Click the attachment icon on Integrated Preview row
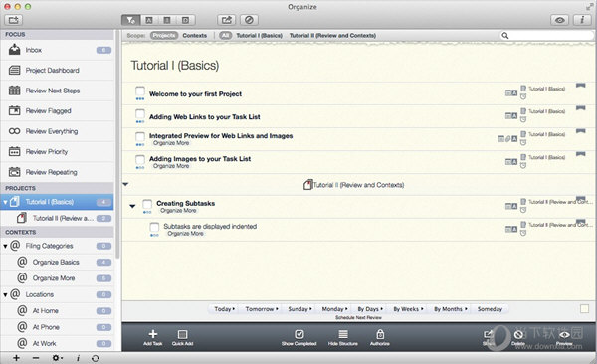Viewport: 597px width, 364px height. click(507, 139)
